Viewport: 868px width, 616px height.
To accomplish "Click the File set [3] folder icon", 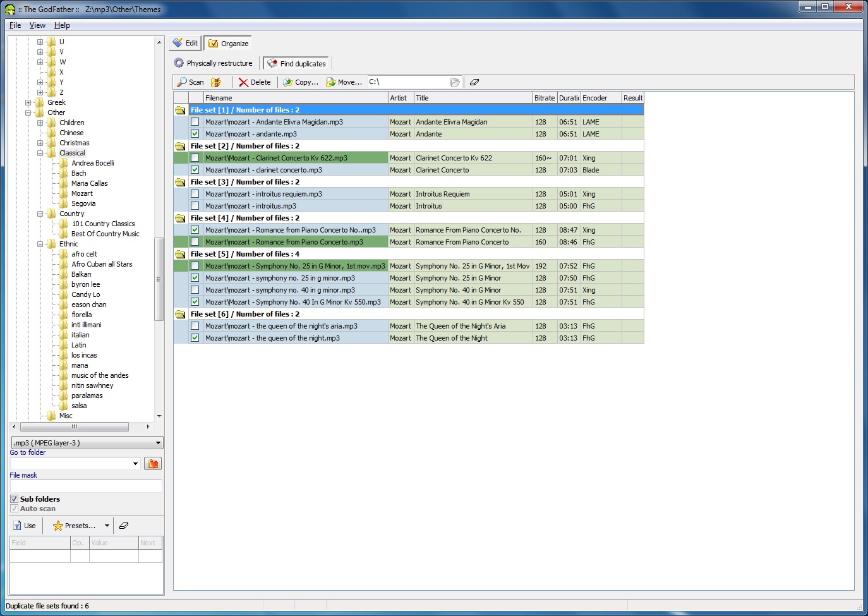I will click(x=181, y=182).
